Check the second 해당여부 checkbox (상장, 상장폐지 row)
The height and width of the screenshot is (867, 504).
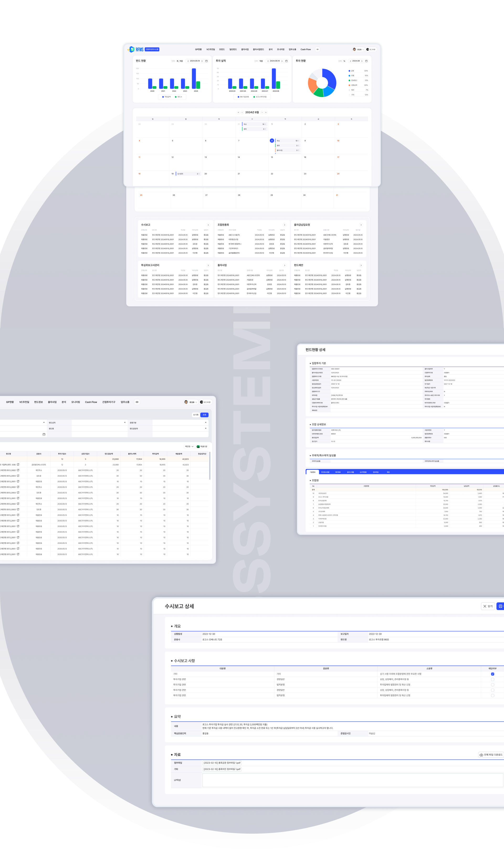click(x=492, y=679)
